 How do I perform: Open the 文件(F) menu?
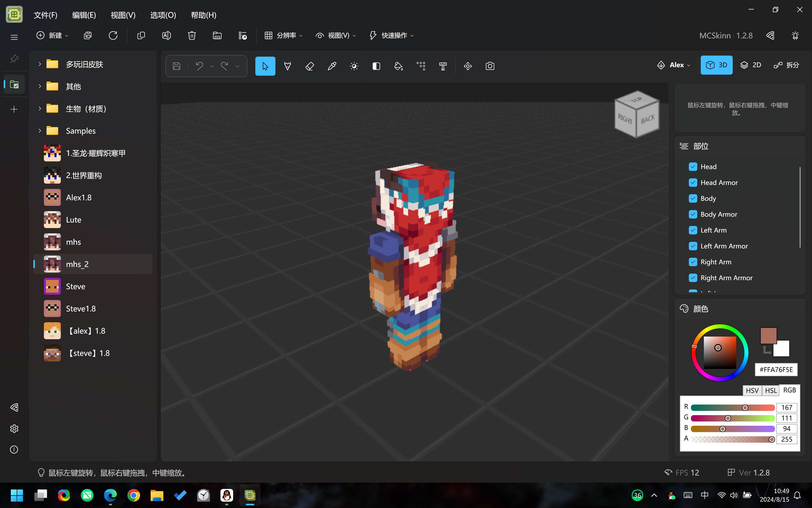click(x=46, y=15)
